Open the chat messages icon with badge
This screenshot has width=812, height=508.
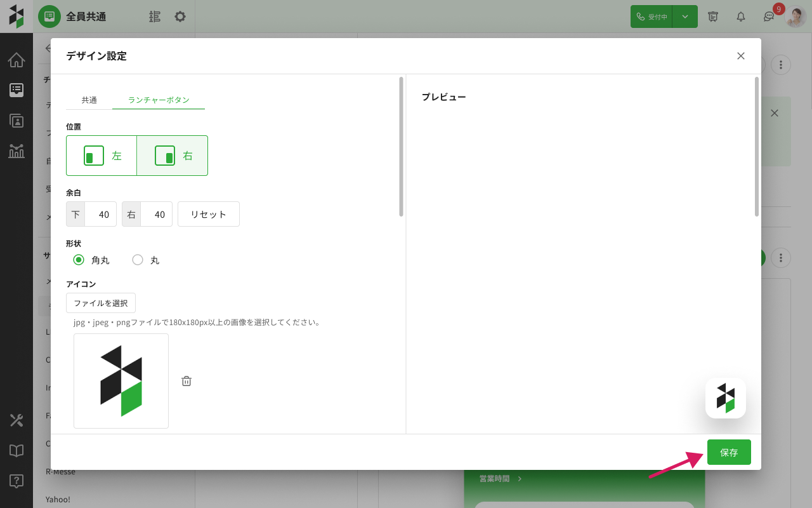[x=768, y=17]
